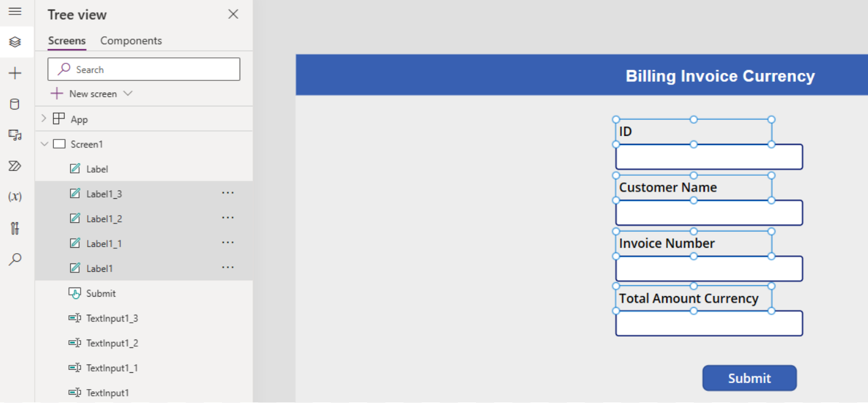Open the Media icon pane

click(15, 135)
